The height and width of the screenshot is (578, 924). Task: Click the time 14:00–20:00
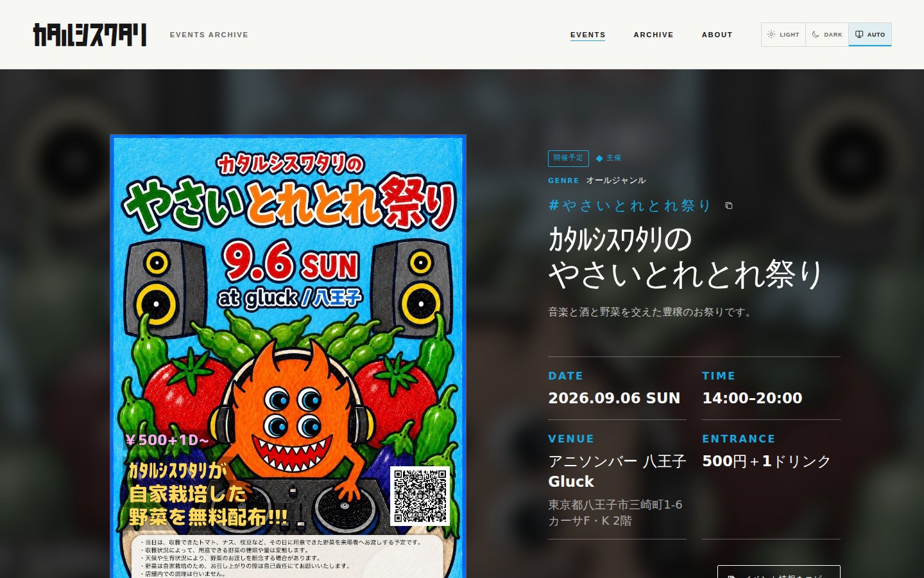point(752,398)
